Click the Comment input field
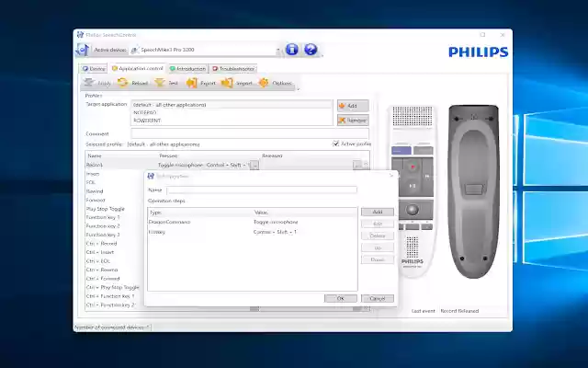Viewport: 588px width, 368px height. (x=250, y=133)
